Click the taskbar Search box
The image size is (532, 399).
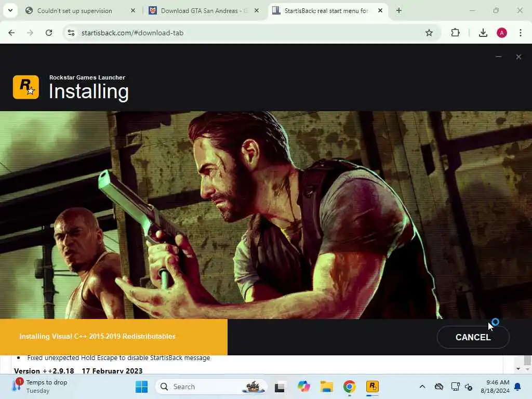(x=211, y=387)
